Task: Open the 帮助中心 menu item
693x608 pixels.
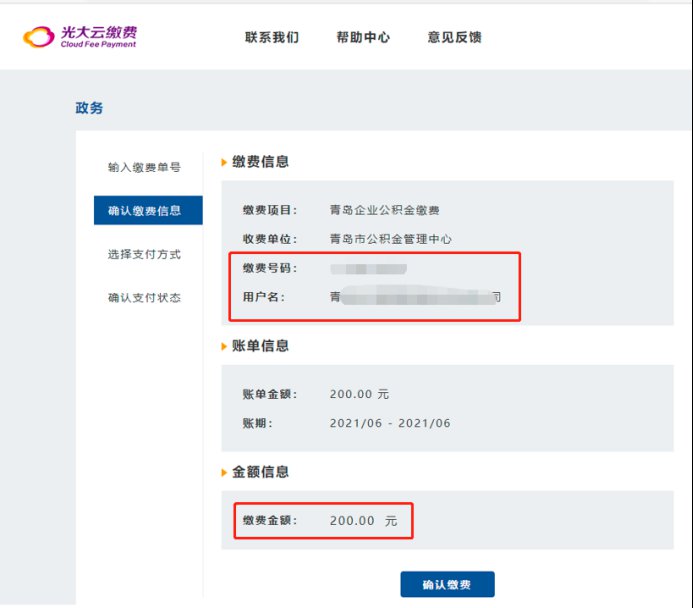Action: click(363, 38)
